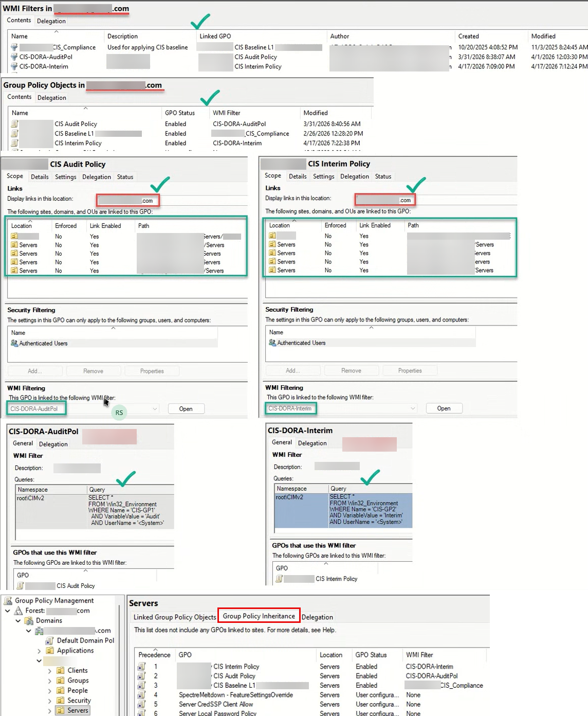The height and width of the screenshot is (716, 588).
Task: Click the Servers OU folder icon in tree
Action: pos(60,710)
